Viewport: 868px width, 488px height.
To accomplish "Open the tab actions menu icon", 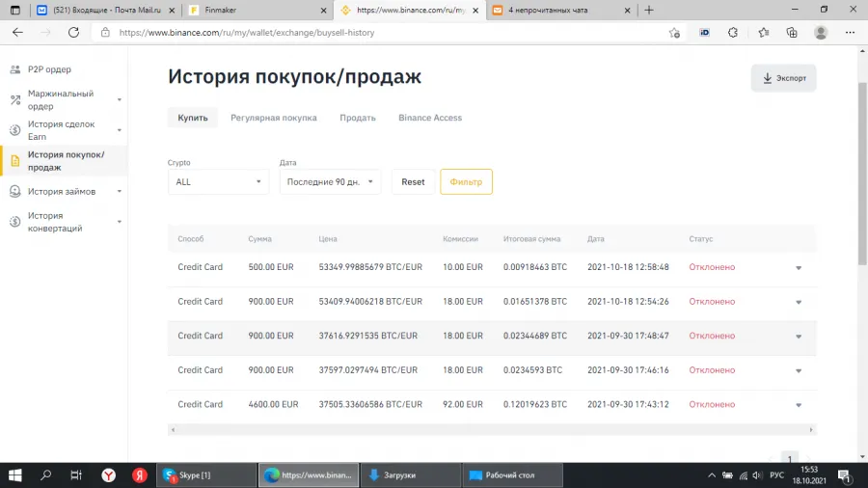I will (14, 10).
